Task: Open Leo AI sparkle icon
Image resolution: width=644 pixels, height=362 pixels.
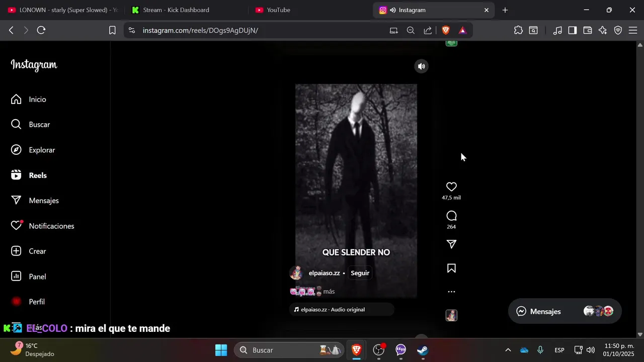Action: pyautogui.click(x=603, y=30)
